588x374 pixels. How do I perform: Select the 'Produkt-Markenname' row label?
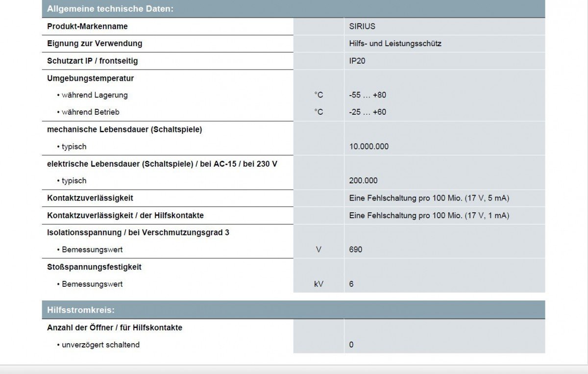87,26
